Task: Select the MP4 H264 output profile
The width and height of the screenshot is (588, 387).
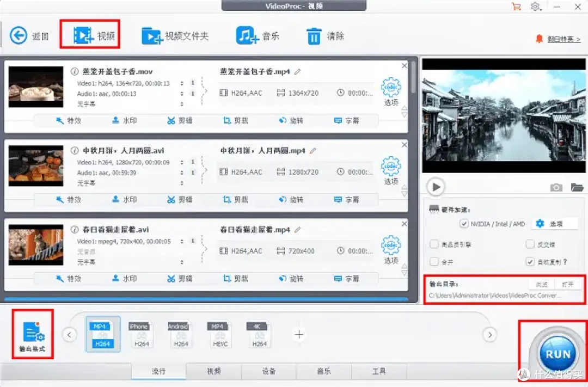Action: click(x=103, y=334)
